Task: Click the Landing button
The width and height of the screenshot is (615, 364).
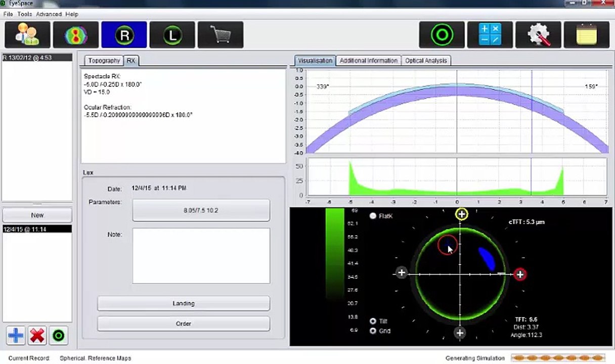Action: coord(183,303)
